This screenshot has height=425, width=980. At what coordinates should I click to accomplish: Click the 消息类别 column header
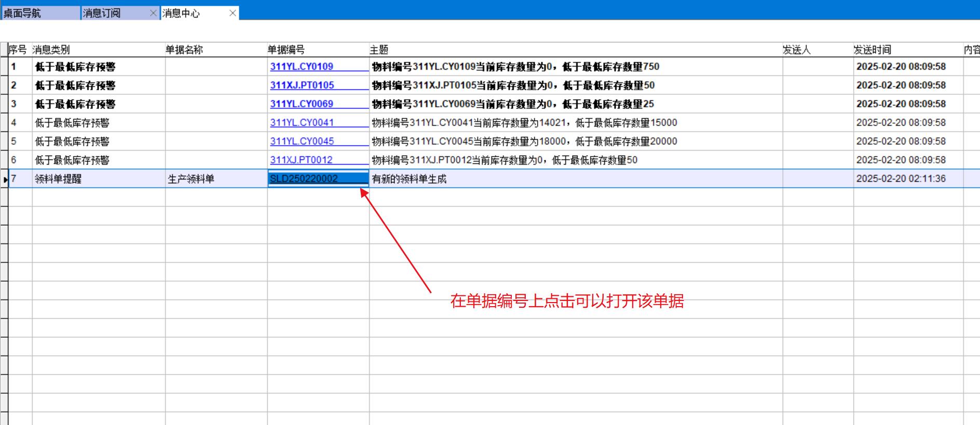tap(51, 50)
